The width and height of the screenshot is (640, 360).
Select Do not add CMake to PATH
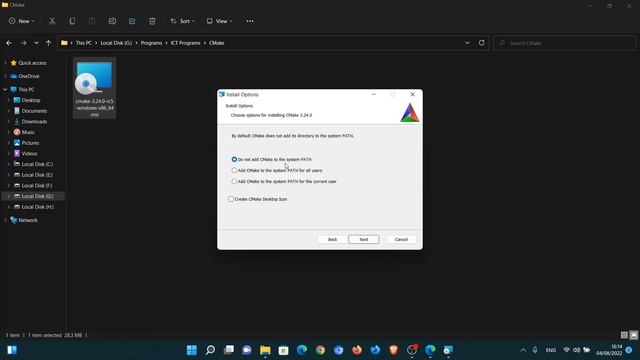pos(234,159)
